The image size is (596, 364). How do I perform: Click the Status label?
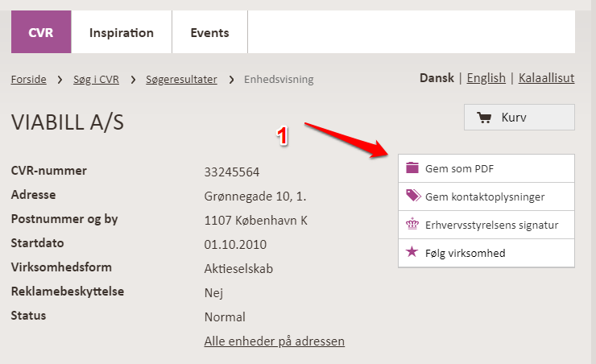tap(28, 316)
